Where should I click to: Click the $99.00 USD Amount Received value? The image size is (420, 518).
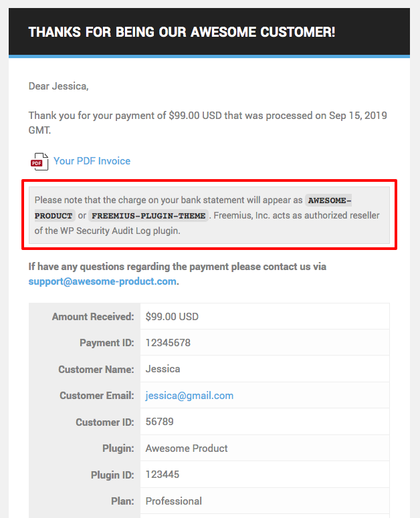172,317
